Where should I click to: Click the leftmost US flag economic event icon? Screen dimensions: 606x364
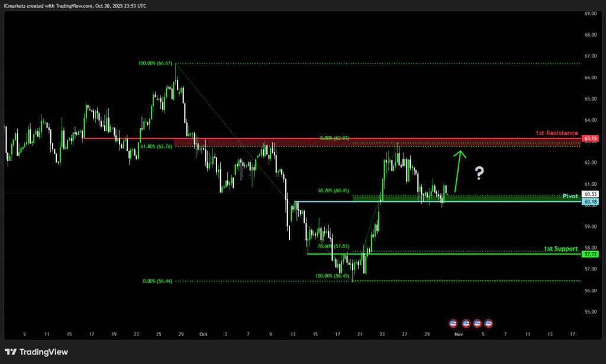(x=453, y=323)
